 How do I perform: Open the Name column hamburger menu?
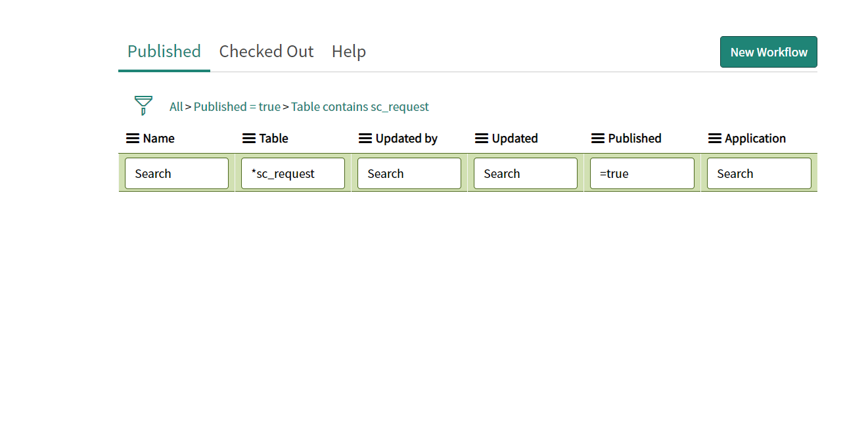pyautogui.click(x=133, y=139)
